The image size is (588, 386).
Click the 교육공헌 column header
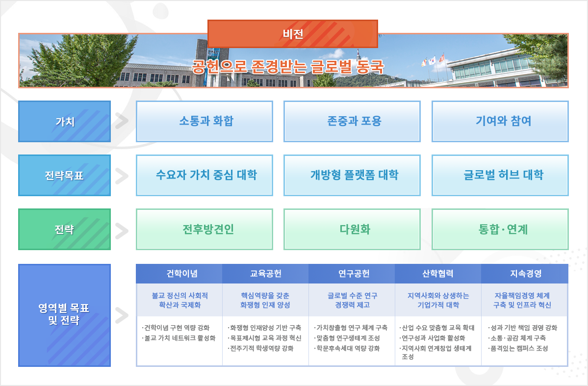tap(265, 274)
